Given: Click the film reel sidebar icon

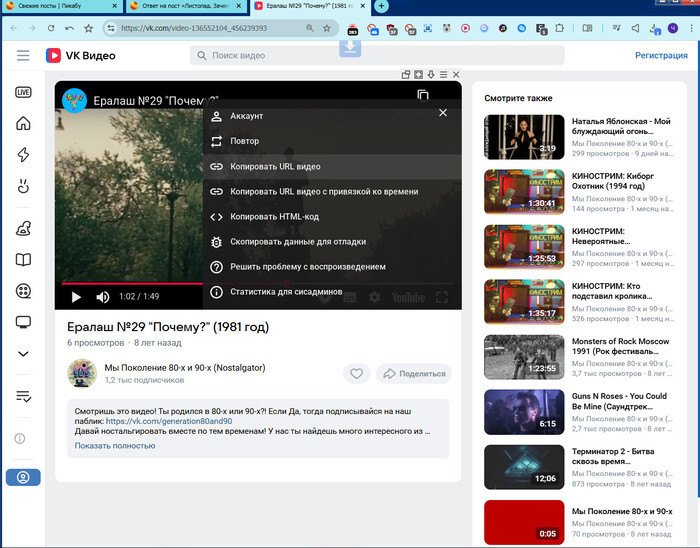Looking at the screenshot, I should (23, 291).
